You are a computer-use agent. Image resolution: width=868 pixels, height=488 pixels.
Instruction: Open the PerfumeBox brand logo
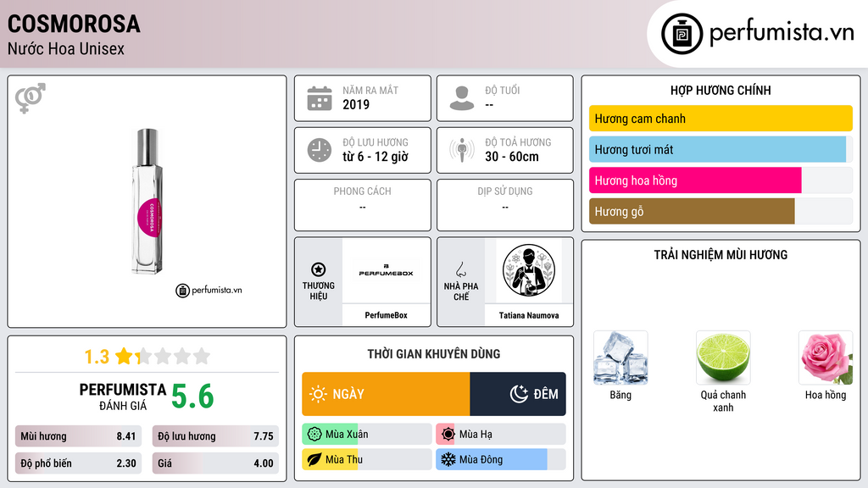click(x=386, y=270)
